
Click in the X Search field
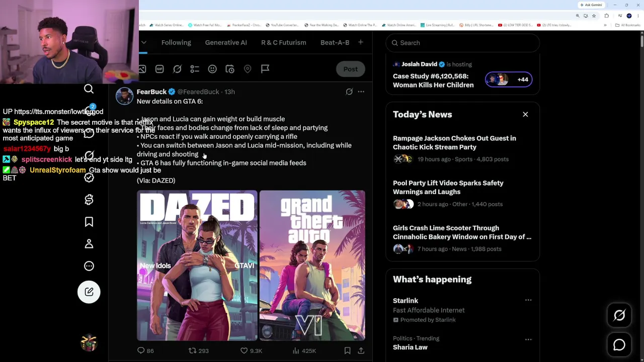point(463,43)
